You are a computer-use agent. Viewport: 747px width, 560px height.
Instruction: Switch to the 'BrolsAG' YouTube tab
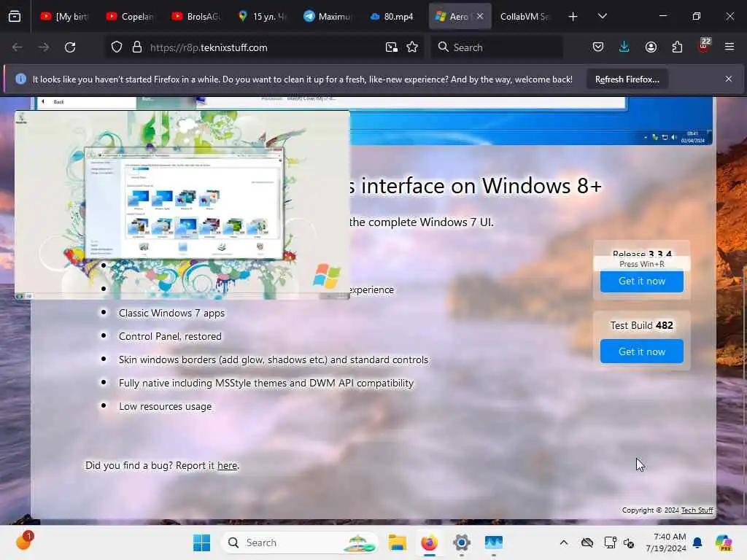click(x=196, y=16)
